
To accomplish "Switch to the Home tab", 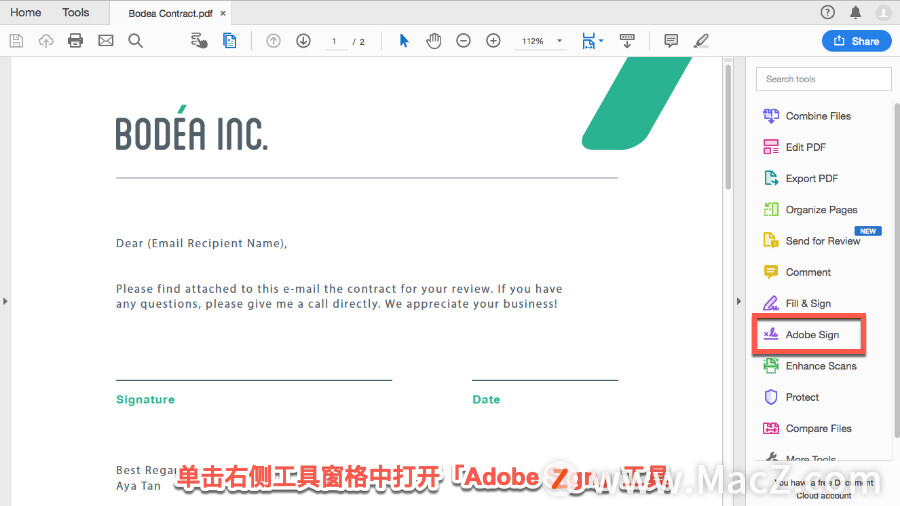I will pyautogui.click(x=26, y=12).
